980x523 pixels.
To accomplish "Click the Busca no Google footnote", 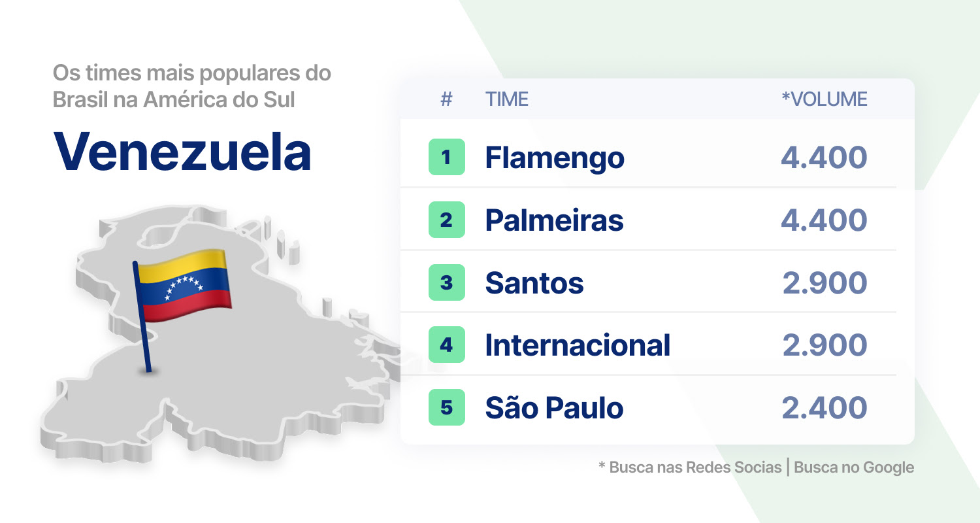I will tap(854, 467).
